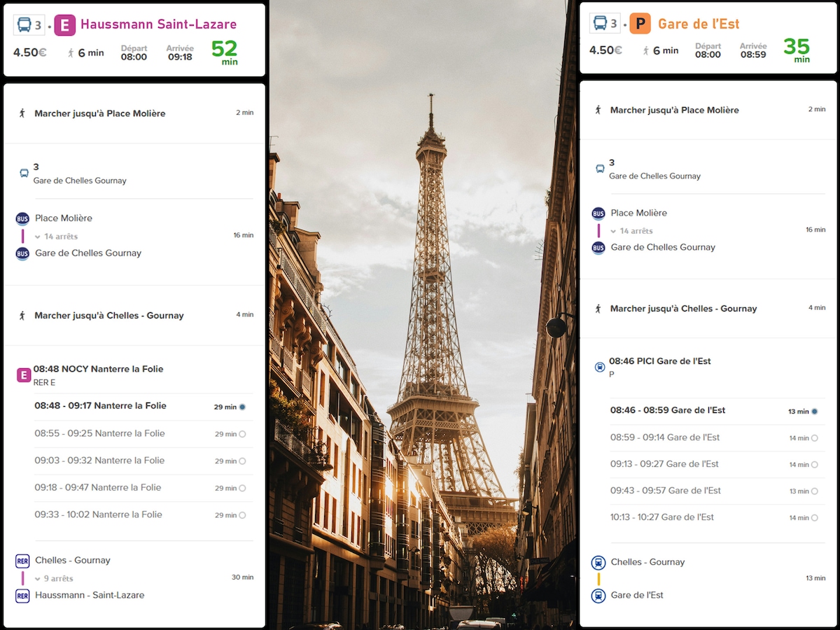This screenshot has height=630, width=840.
Task: Select the 09:13 - 09:27 Gare de l'Est departure
Action: [717, 464]
